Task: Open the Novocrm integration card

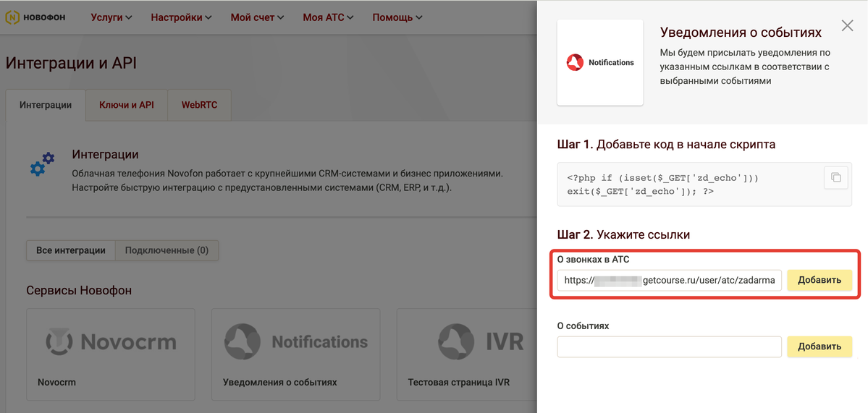Action: pos(111,354)
